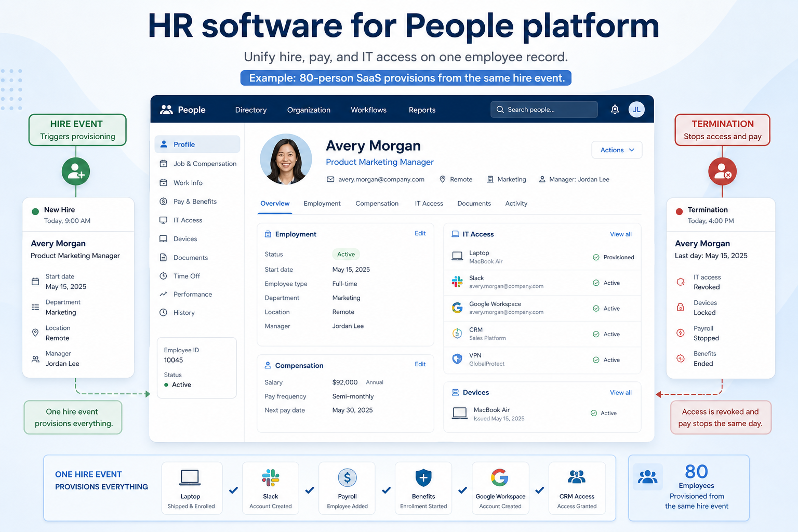The height and width of the screenshot is (532, 798).
Task: Click the Provisioned status for Laptop
Action: click(x=614, y=257)
